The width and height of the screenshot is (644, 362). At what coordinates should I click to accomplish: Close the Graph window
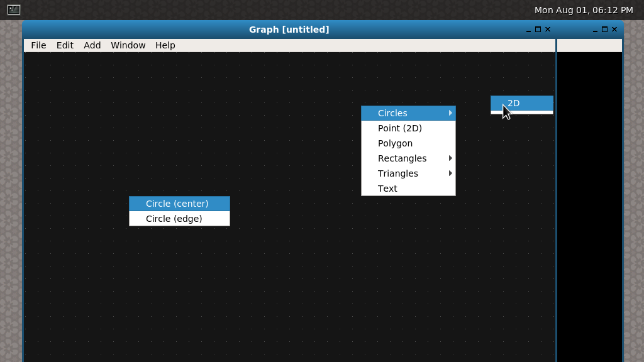click(548, 30)
